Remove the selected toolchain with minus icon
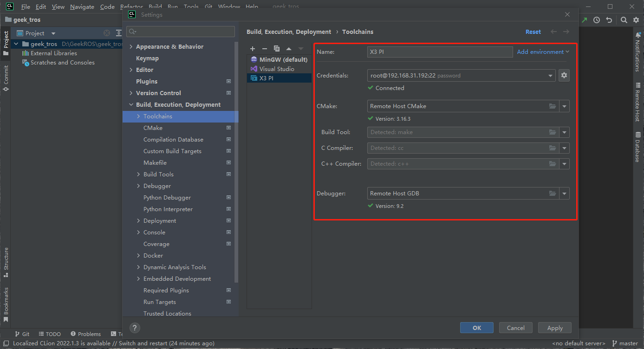 (265, 49)
